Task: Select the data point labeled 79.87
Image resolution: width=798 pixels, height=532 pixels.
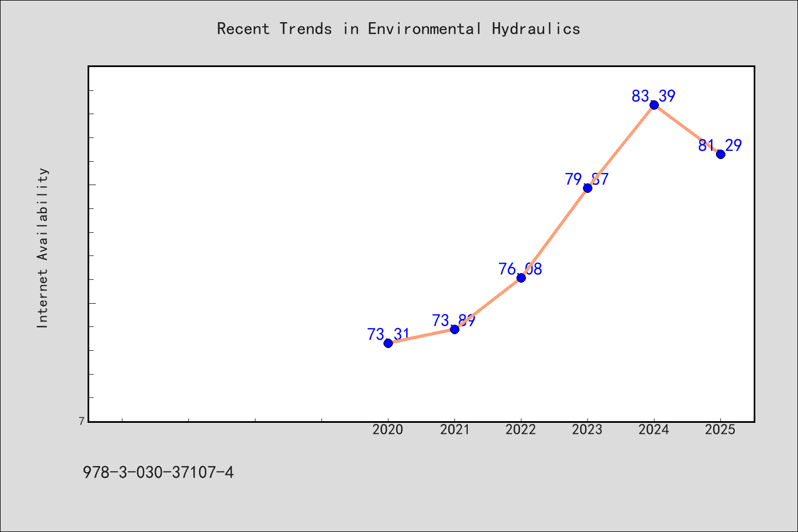Action: click(x=587, y=188)
